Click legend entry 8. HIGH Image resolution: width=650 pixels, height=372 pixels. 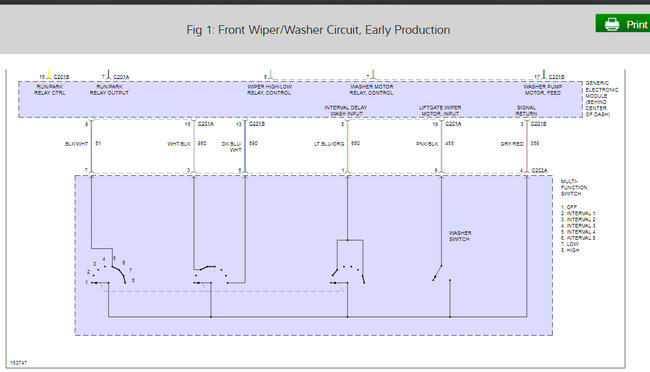570,250
